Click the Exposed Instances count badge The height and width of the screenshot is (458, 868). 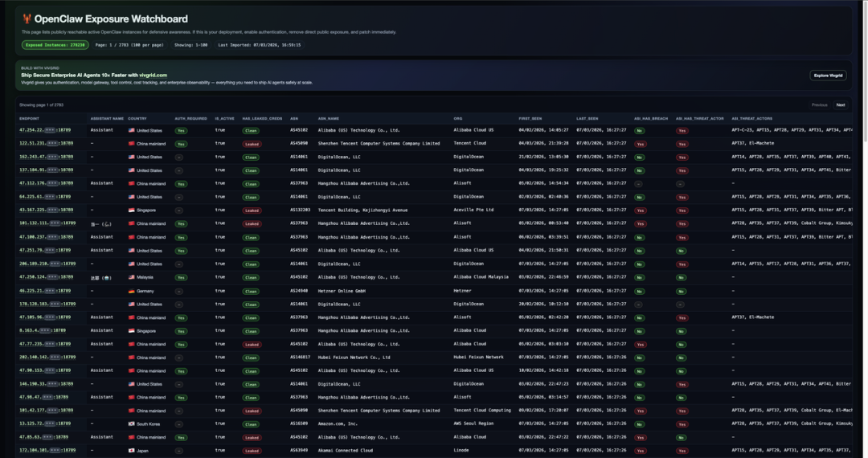click(55, 45)
